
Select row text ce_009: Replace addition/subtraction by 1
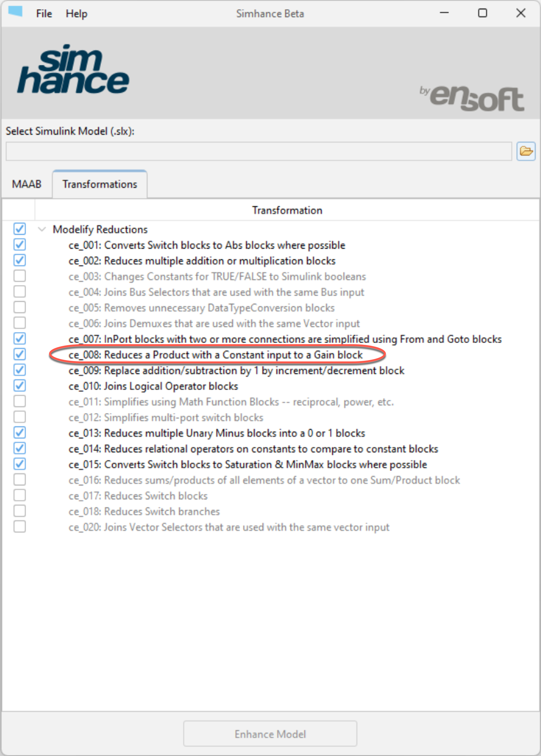click(x=236, y=370)
